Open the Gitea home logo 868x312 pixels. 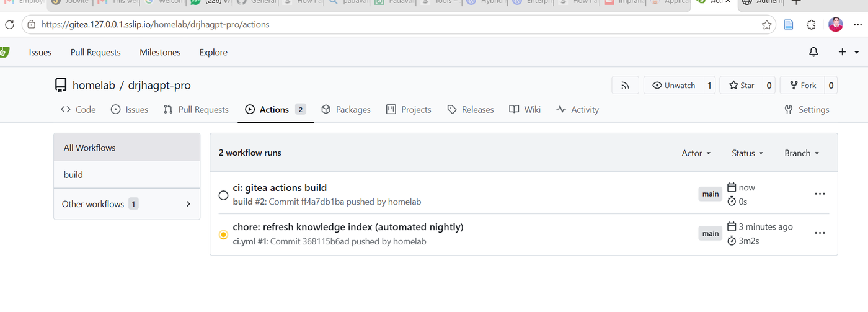pos(3,52)
